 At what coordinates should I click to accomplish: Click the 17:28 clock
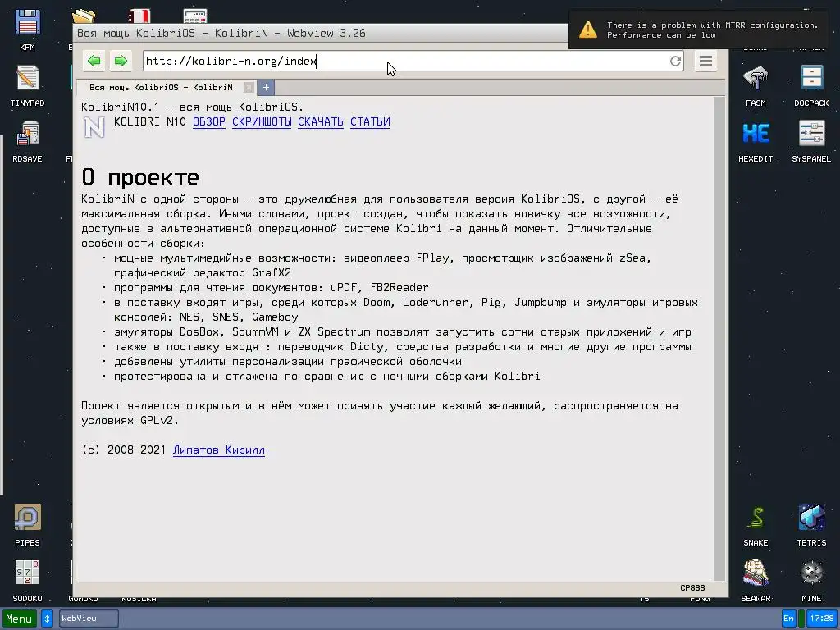pyautogui.click(x=822, y=619)
